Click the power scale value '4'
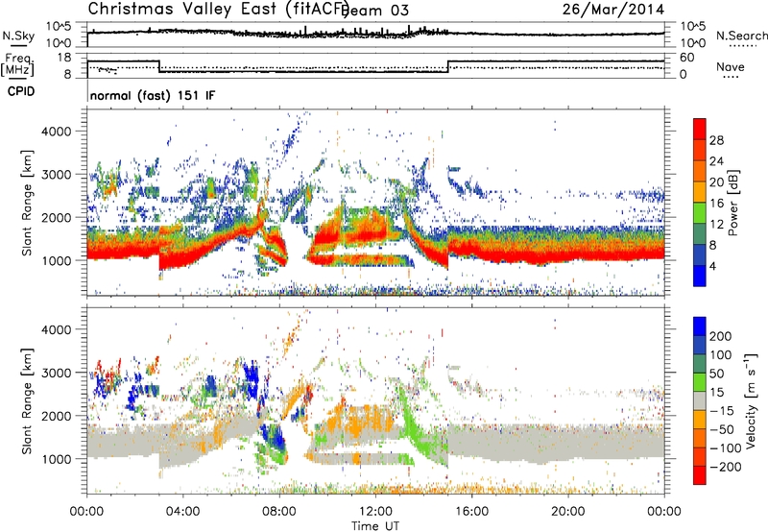 (712, 266)
